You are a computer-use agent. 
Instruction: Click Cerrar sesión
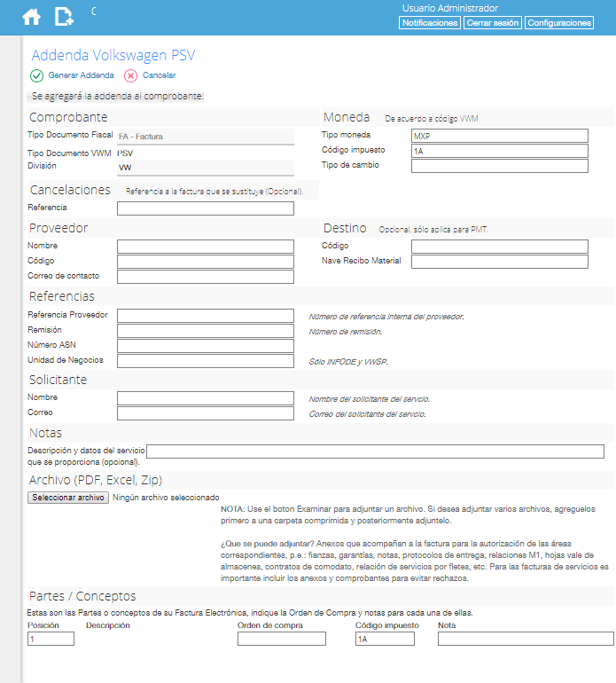[493, 23]
